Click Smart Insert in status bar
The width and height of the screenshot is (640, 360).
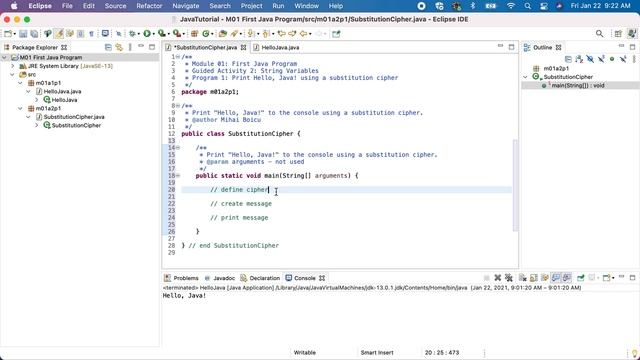[377, 352]
